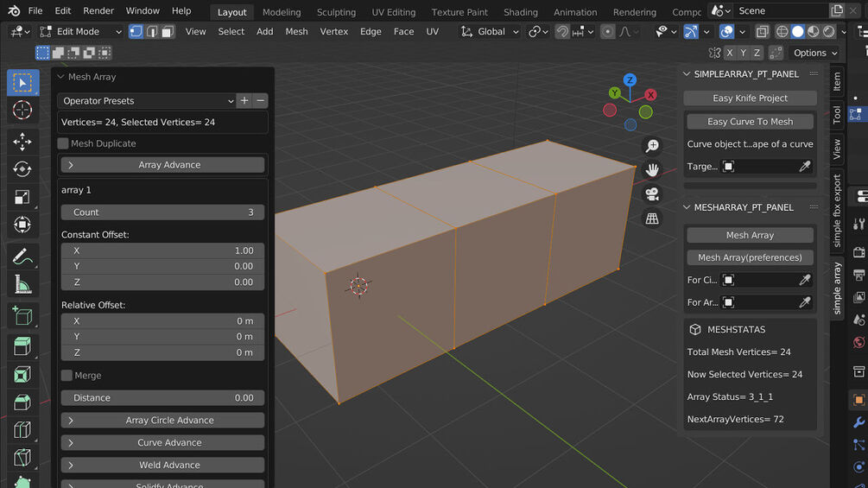Click the Mesh Array(preferences) button
The width and height of the screenshot is (868, 488).
(x=750, y=257)
